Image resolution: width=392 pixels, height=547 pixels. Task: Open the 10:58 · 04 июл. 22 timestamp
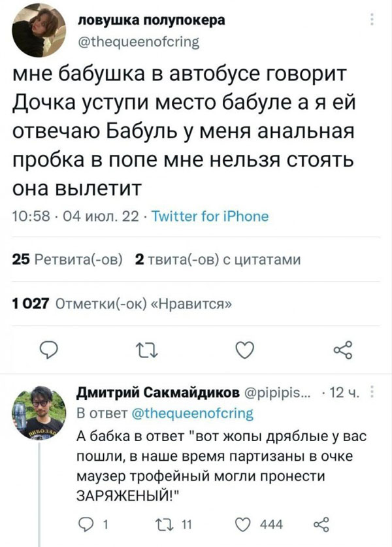[75, 216]
